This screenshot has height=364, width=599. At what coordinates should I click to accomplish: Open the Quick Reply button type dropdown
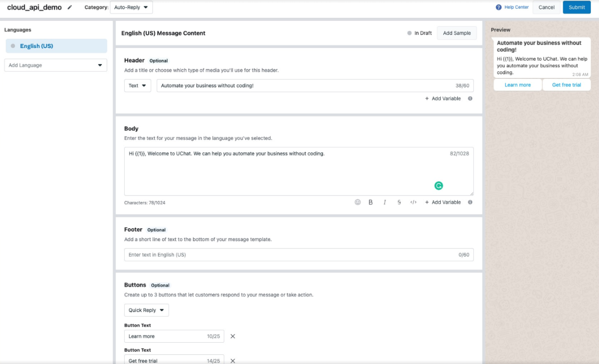(x=146, y=310)
